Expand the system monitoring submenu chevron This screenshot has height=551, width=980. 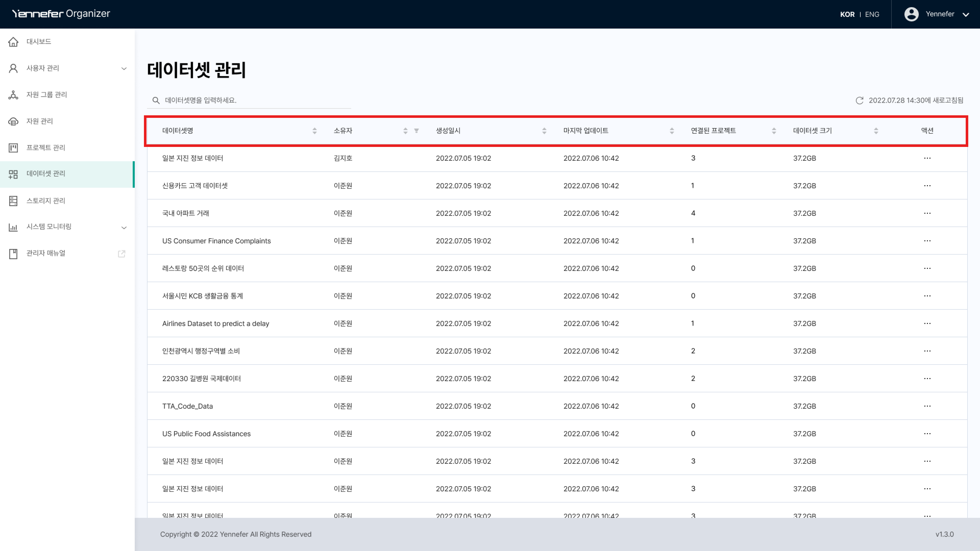[124, 228]
